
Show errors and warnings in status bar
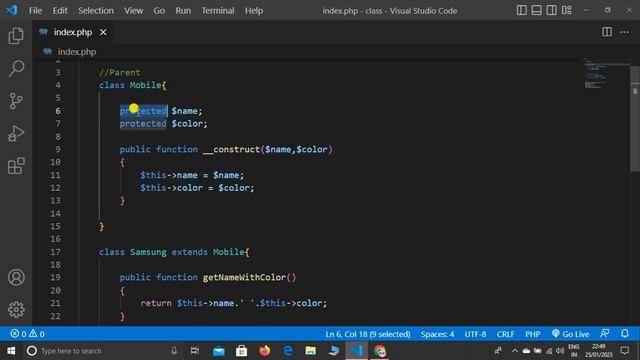click(x=27, y=334)
